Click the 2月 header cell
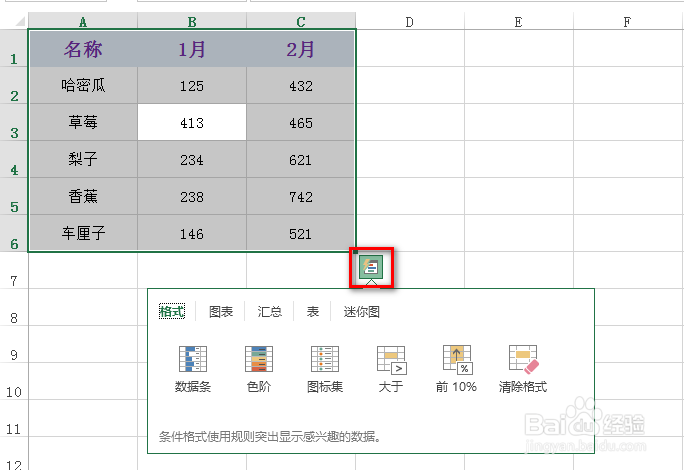Screen dimensions: 684x470 301,48
